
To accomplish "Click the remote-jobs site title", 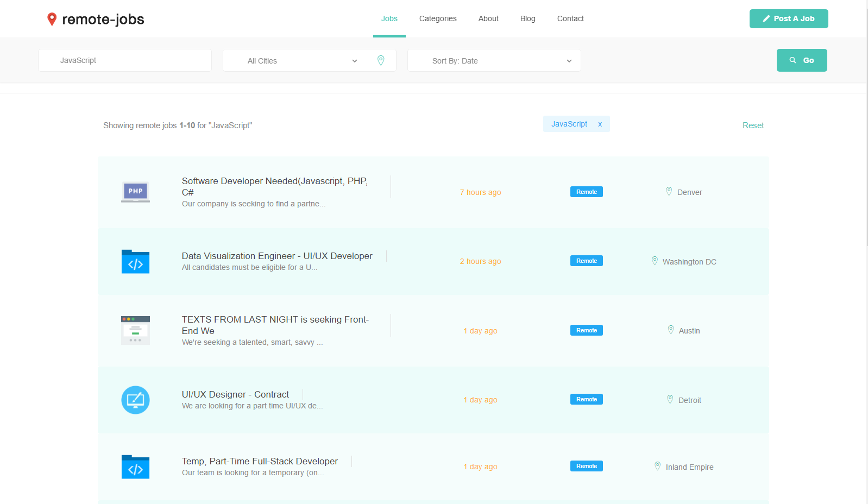I will tap(103, 20).
